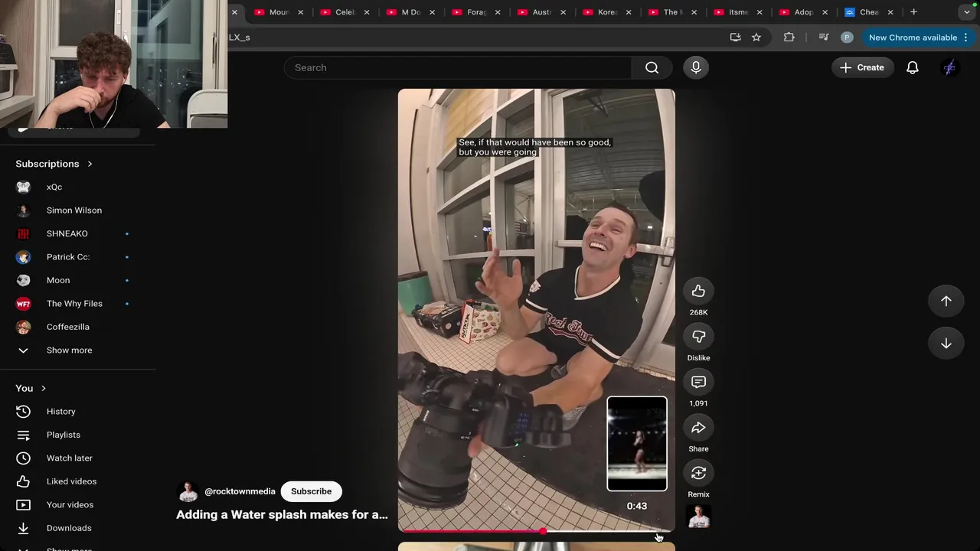The width and height of the screenshot is (980, 551).
Task: Open Chrome profile avatar
Action: (847, 37)
